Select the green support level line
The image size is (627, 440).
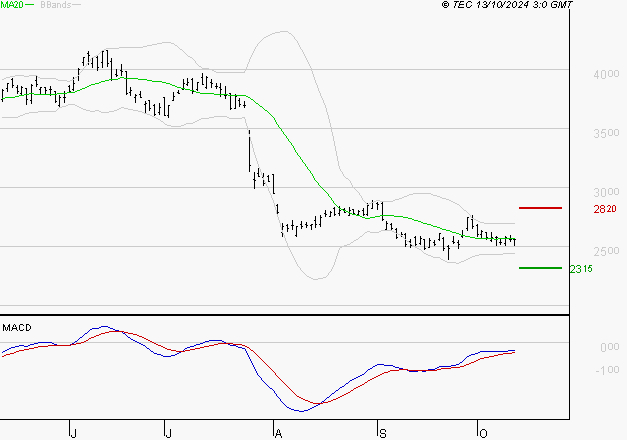[540, 268]
